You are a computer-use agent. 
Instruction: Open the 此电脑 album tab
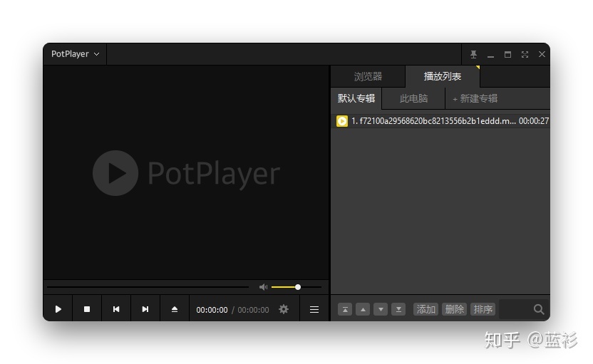point(413,98)
